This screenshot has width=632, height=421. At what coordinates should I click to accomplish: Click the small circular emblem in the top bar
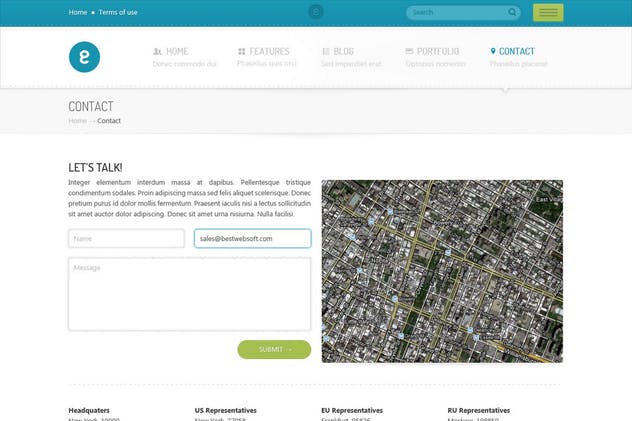[x=316, y=12]
